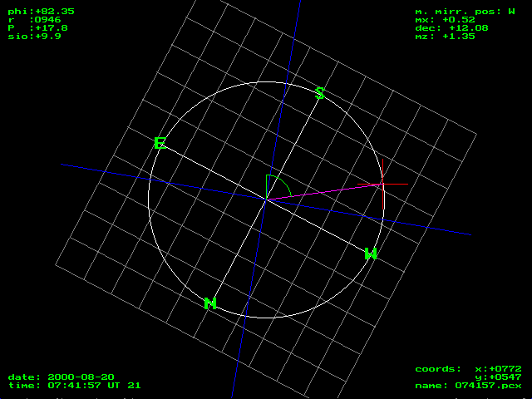Screen dimensions: 532x399
Task: Click the mz: +1.35 value
Action: coord(446,37)
